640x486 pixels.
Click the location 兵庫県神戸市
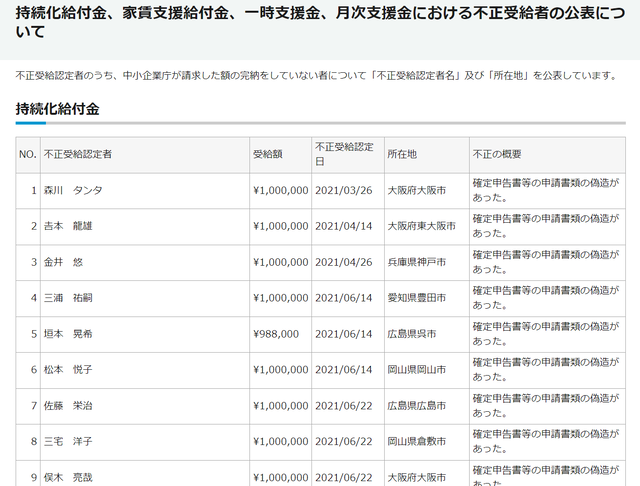tap(417, 262)
